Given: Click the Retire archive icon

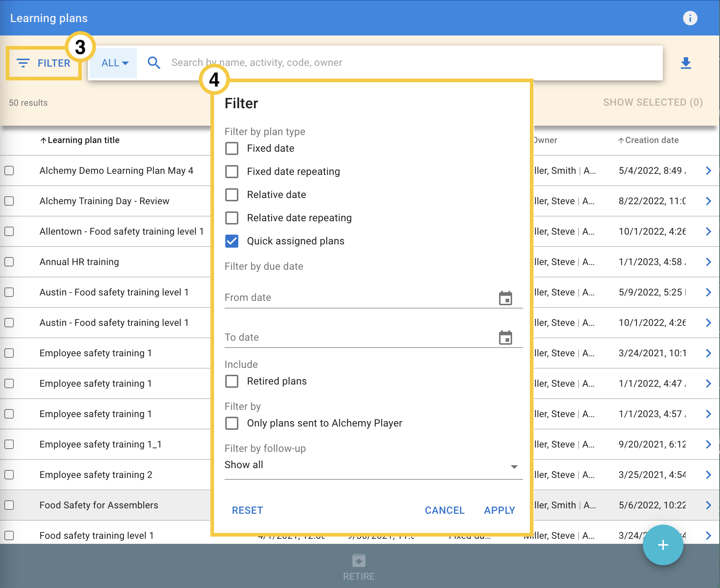Looking at the screenshot, I should coord(359,561).
